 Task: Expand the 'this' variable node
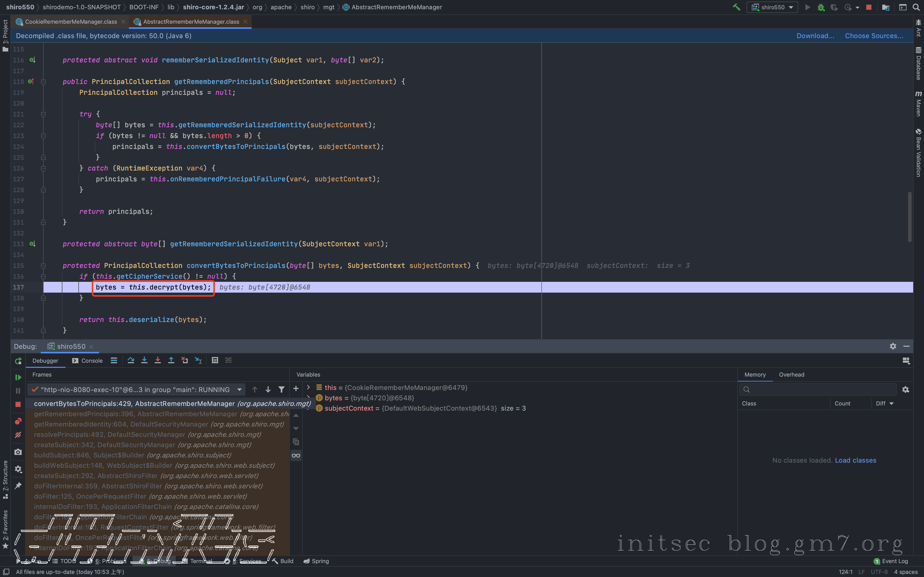point(309,387)
